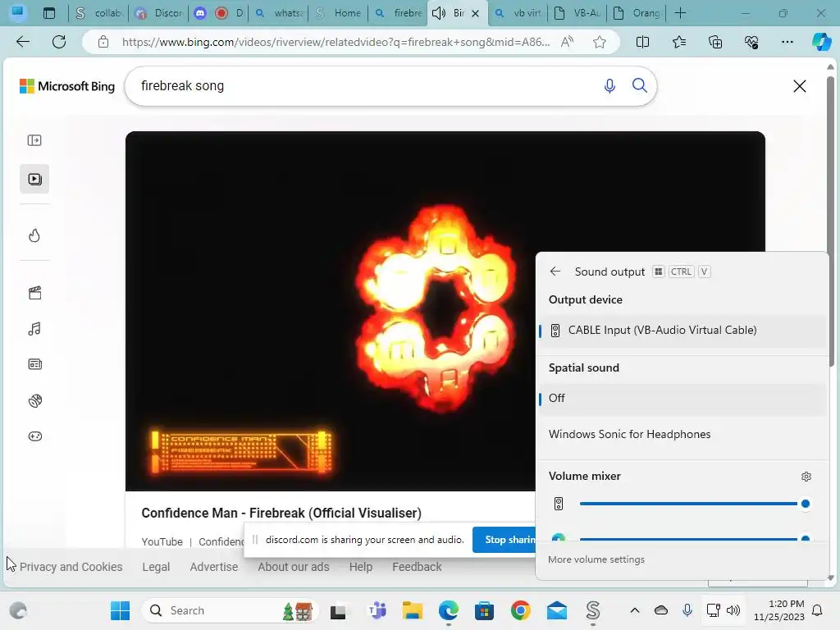Switch to the Discord tab
This screenshot has height=630, width=840.
[158, 13]
